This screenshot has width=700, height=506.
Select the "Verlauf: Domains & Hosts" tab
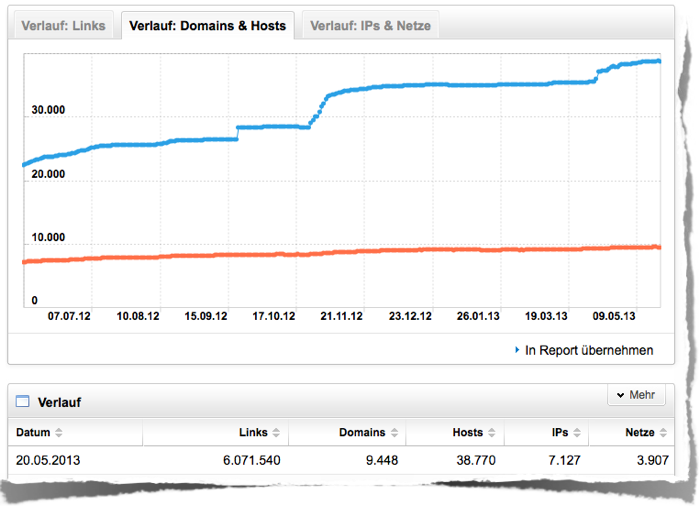[x=207, y=26]
